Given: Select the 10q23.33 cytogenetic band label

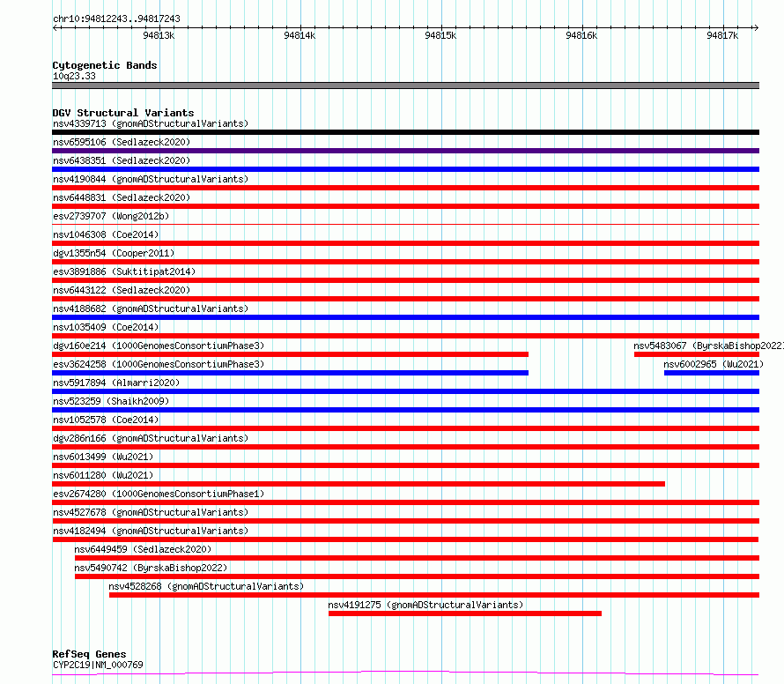Looking at the screenshot, I should (74, 76).
